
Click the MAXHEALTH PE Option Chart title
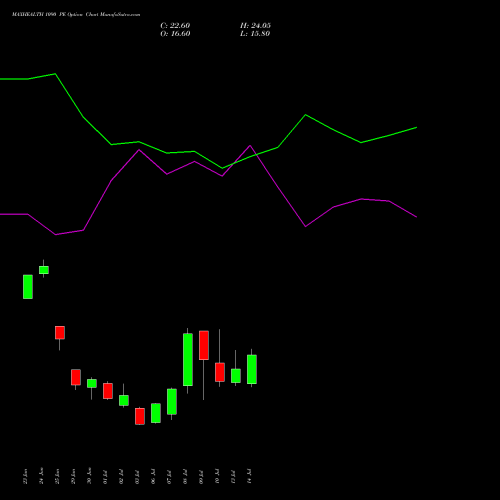coord(76,15)
